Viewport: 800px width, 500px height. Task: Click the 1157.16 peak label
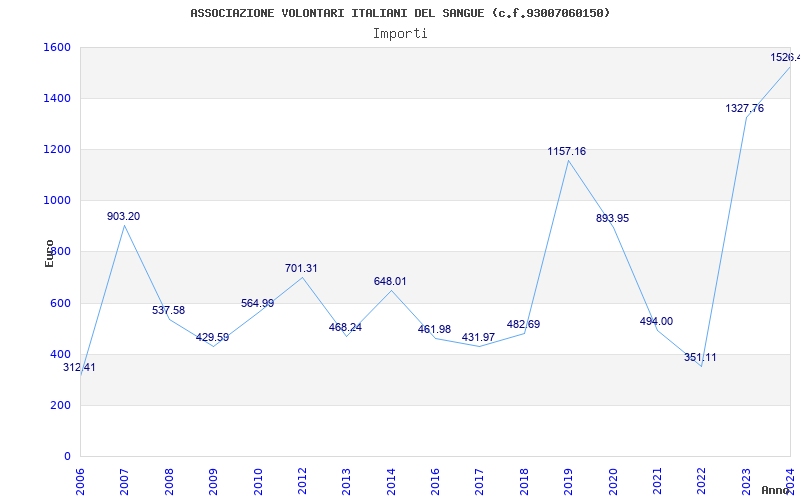click(x=567, y=152)
